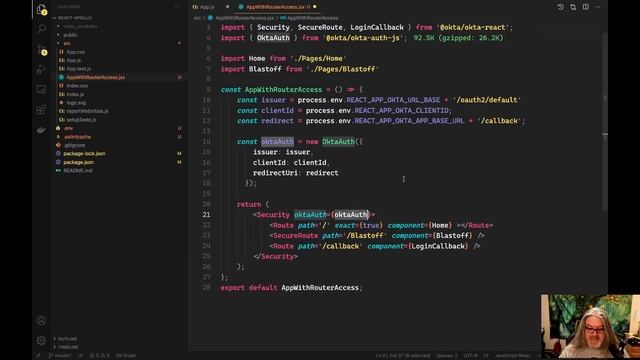
Task: Open the Extensions view
Action: point(41,109)
